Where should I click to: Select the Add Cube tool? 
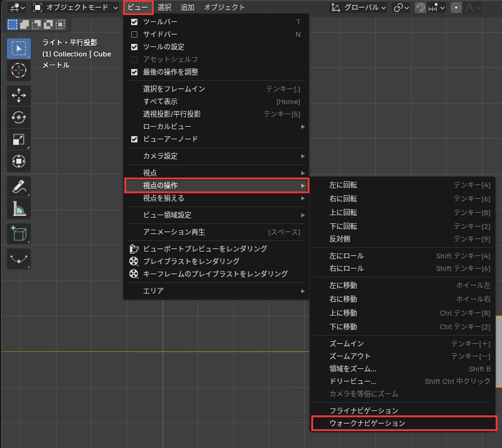pos(19,233)
